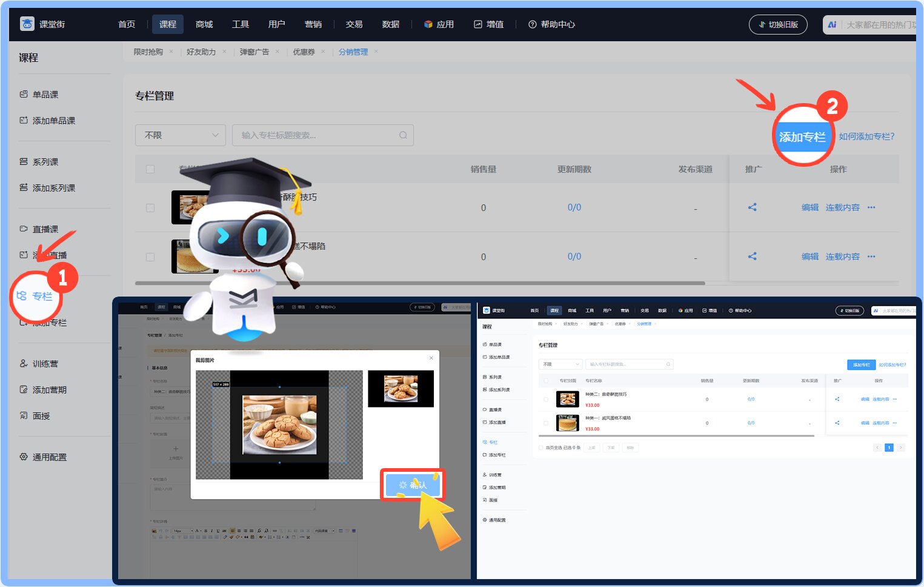Share the 曲奇酥脆技巧 column via 推广 icon

pyautogui.click(x=752, y=207)
